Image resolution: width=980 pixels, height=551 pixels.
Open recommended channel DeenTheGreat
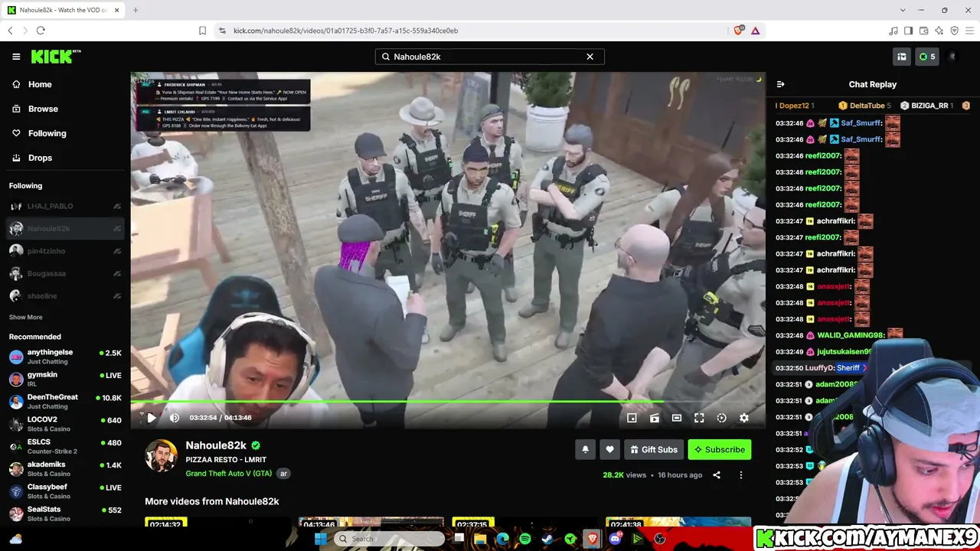coord(65,402)
